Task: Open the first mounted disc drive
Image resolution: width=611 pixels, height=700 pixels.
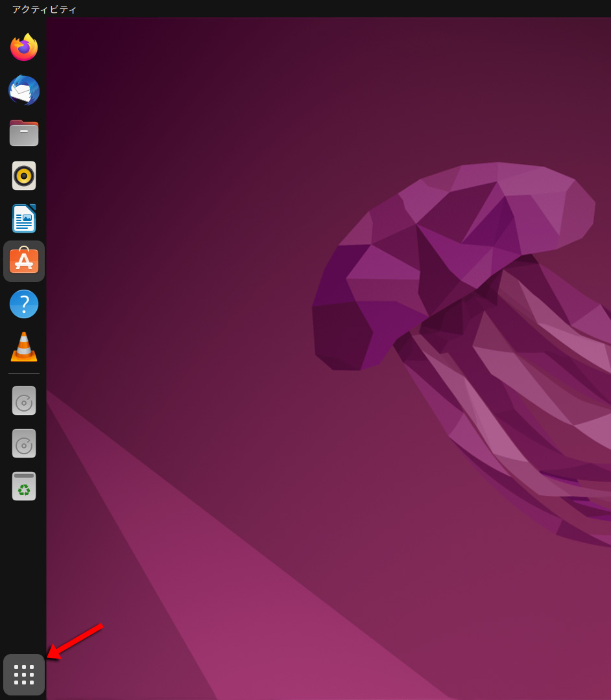Action: click(x=24, y=401)
